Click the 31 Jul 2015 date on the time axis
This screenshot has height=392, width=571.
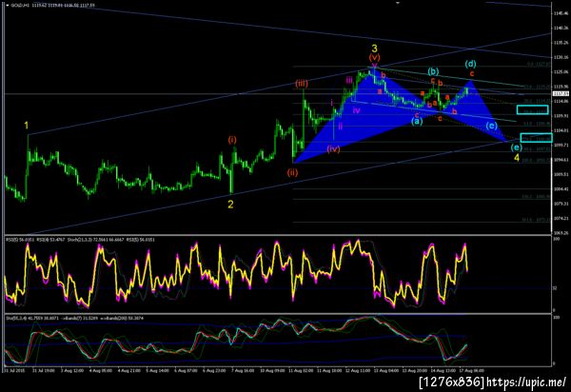pyautogui.click(x=14, y=370)
